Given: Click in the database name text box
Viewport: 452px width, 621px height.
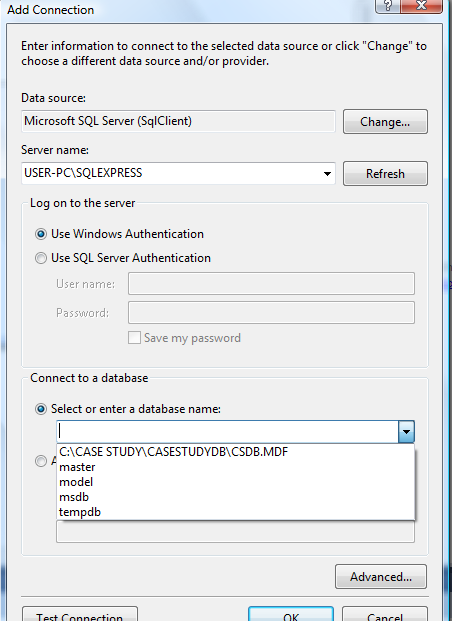Looking at the screenshot, I should pos(228,432).
